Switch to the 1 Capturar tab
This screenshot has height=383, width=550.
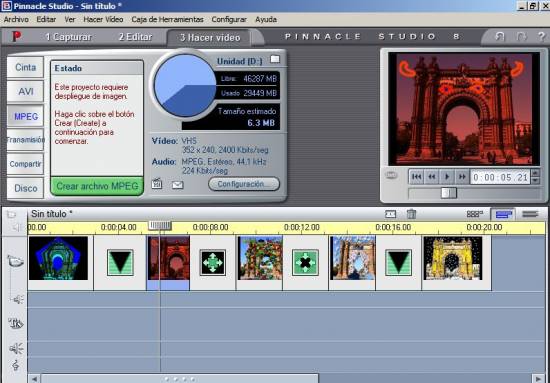pos(68,37)
